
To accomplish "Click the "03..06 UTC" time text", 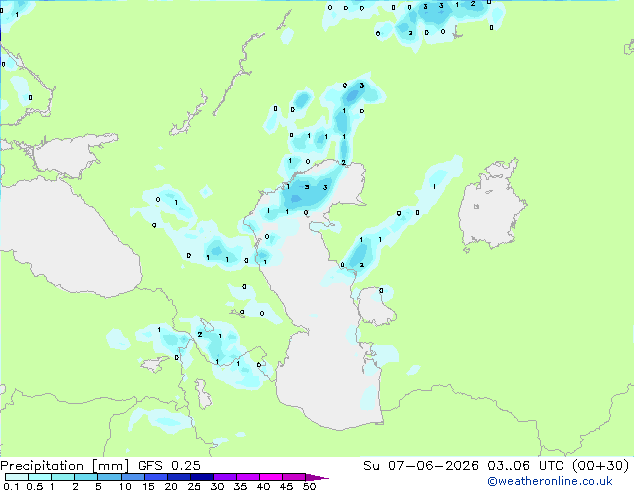I will coord(525,466).
